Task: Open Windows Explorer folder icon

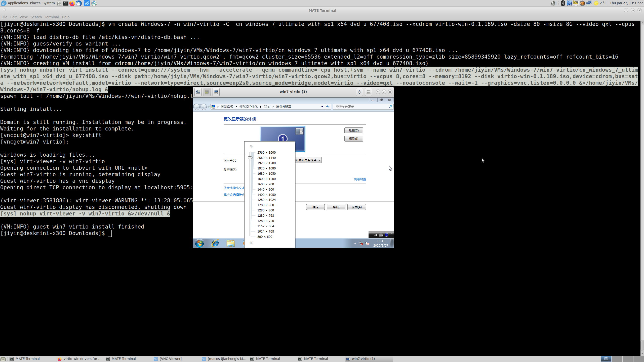Action: (x=230, y=243)
